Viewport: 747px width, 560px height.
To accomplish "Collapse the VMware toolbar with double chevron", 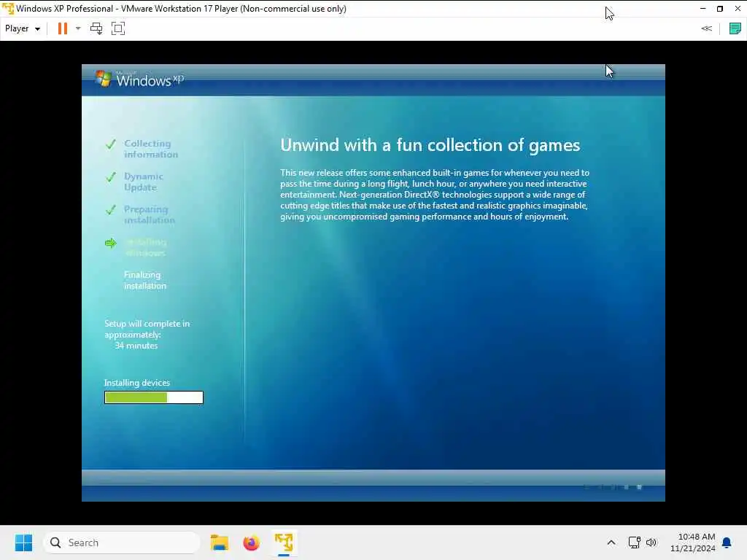I will pyautogui.click(x=706, y=28).
